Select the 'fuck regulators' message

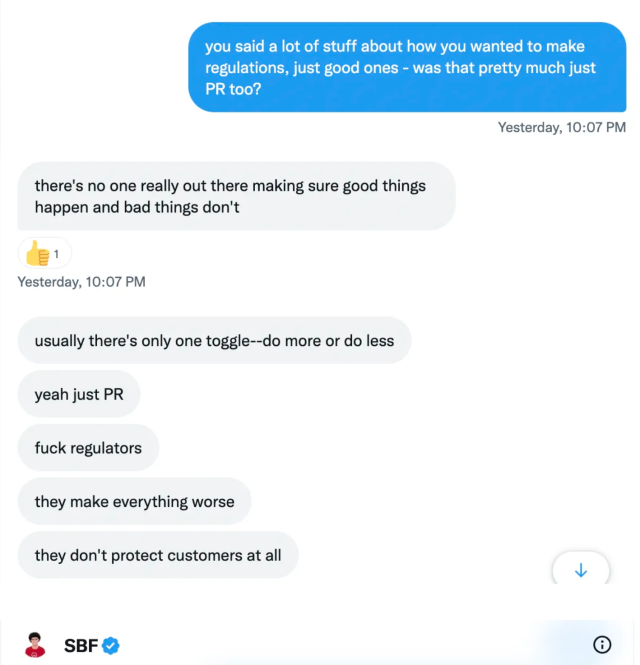click(88, 448)
